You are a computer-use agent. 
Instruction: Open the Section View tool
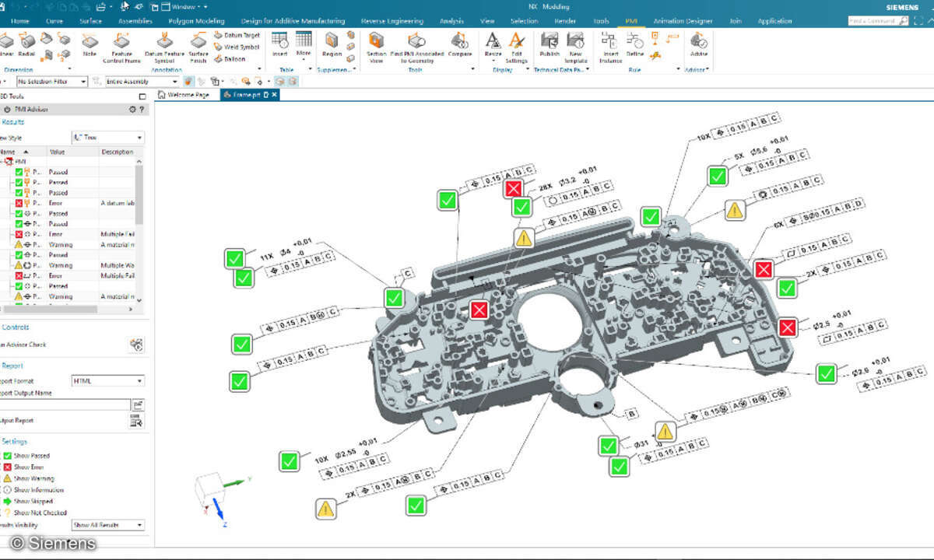click(376, 47)
